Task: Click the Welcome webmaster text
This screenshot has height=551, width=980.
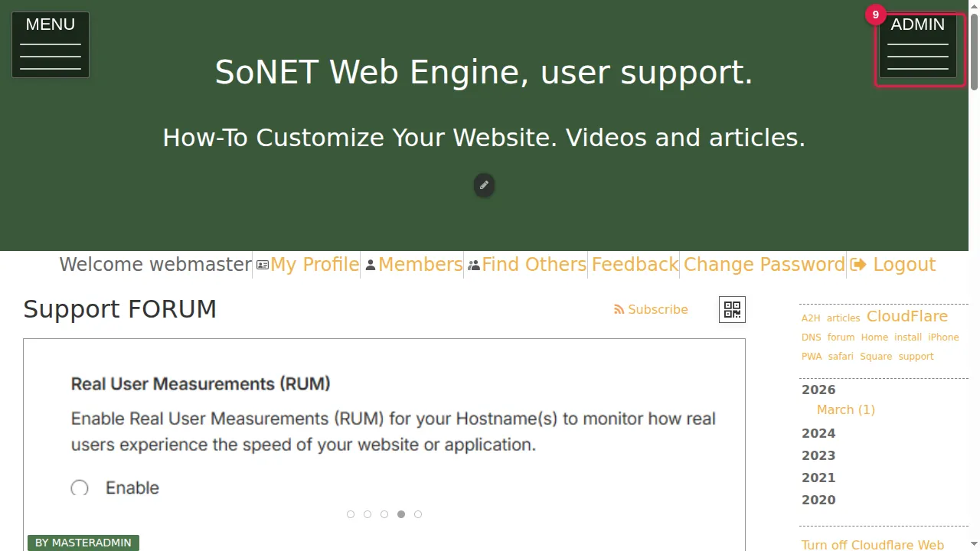Action: click(x=155, y=265)
